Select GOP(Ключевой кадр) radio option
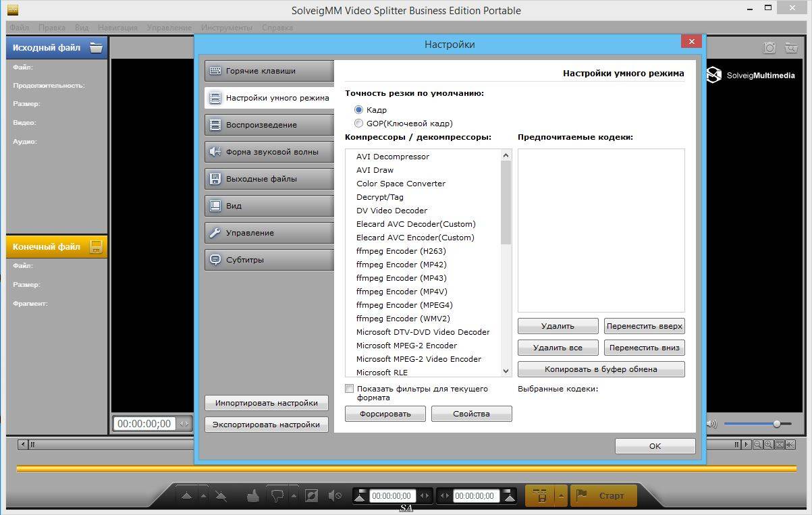 pos(359,123)
